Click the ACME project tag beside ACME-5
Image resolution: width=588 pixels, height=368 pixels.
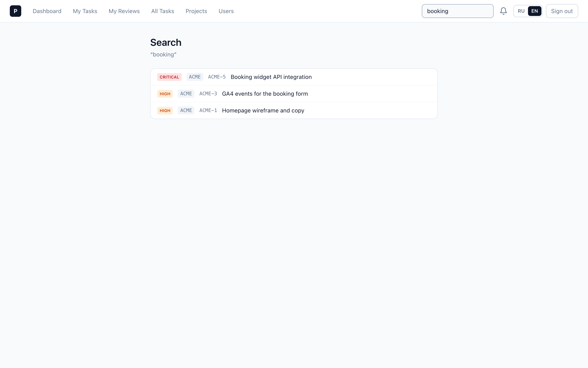click(195, 77)
